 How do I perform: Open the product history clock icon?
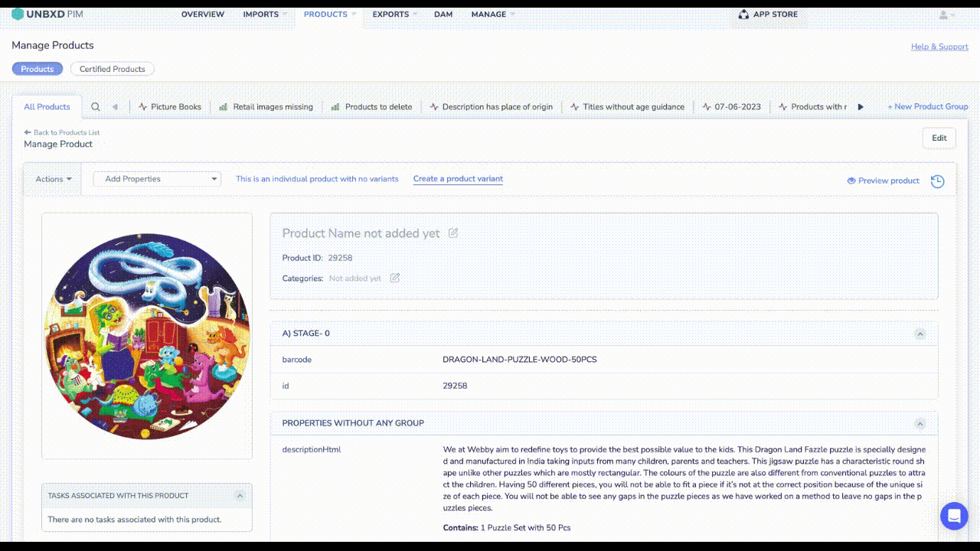click(937, 181)
